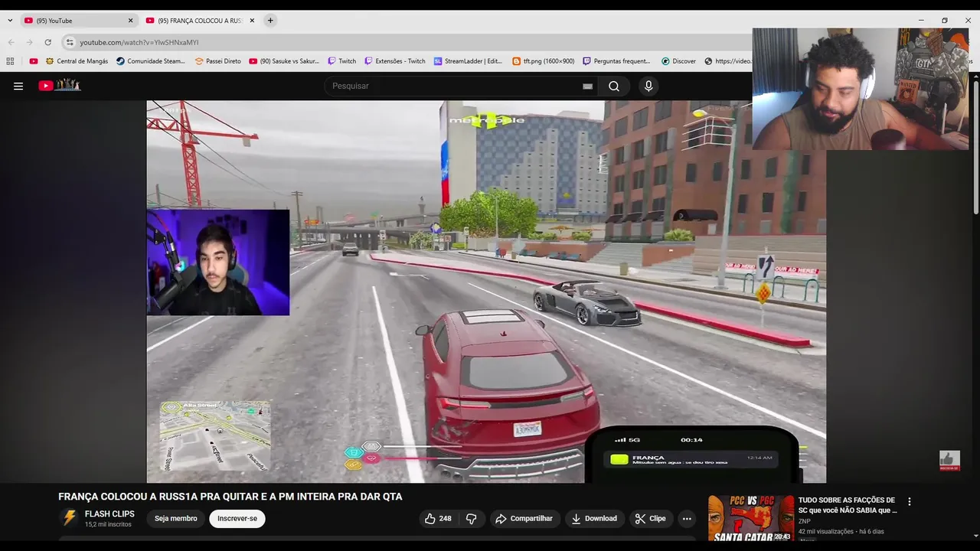Go forward in browser history
This screenshot has height=551, width=980.
pos(29,42)
